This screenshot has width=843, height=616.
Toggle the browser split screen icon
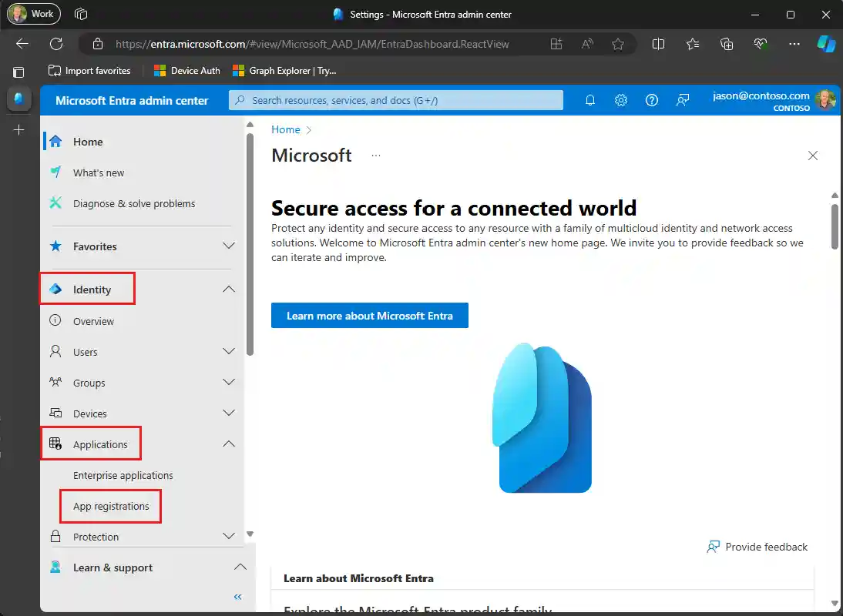click(x=658, y=44)
